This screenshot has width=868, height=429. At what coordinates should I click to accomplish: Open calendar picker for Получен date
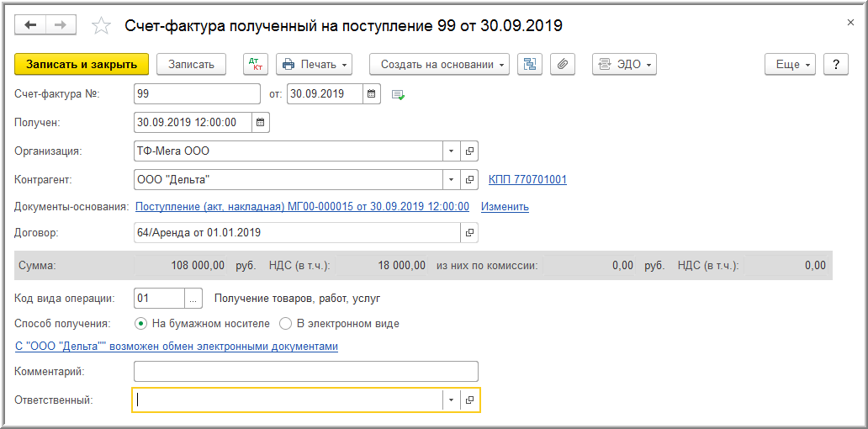click(260, 123)
